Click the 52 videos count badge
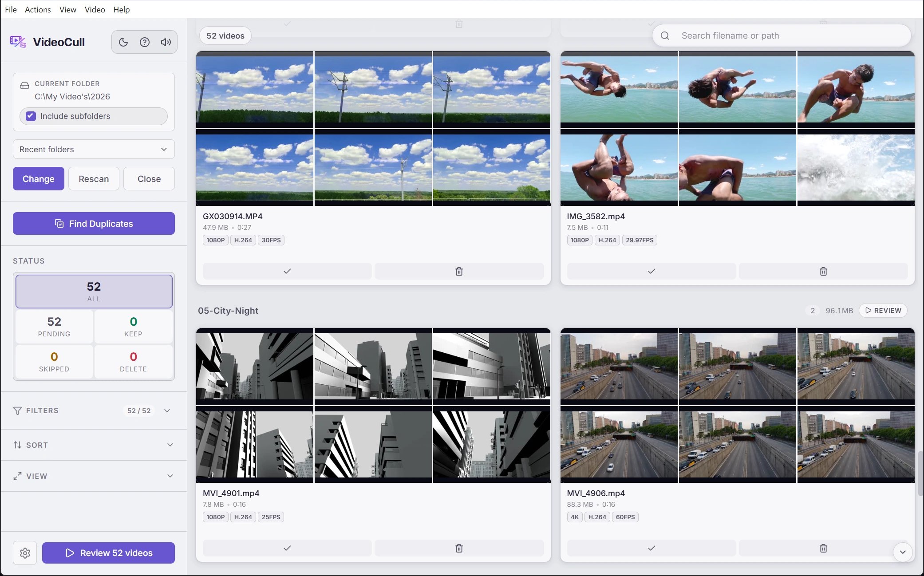Viewport: 924px width, 576px height. [x=225, y=36]
